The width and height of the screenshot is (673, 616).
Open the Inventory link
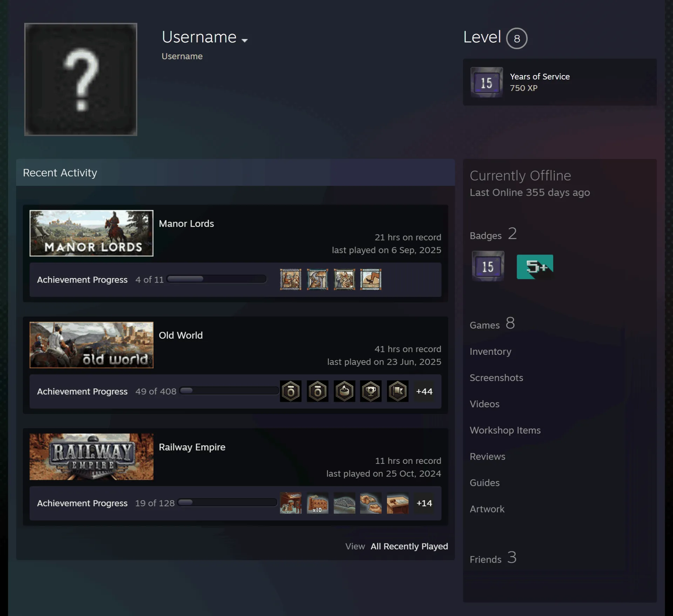click(490, 351)
